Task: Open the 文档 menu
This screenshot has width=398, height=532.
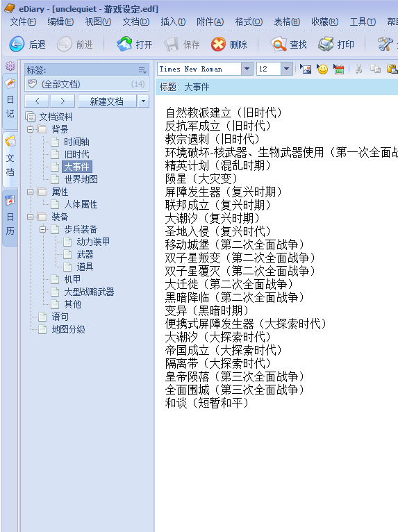Action: (135, 22)
